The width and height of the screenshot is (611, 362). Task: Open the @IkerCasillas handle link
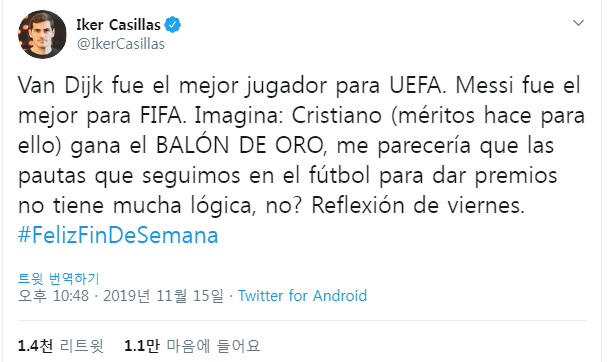121,44
